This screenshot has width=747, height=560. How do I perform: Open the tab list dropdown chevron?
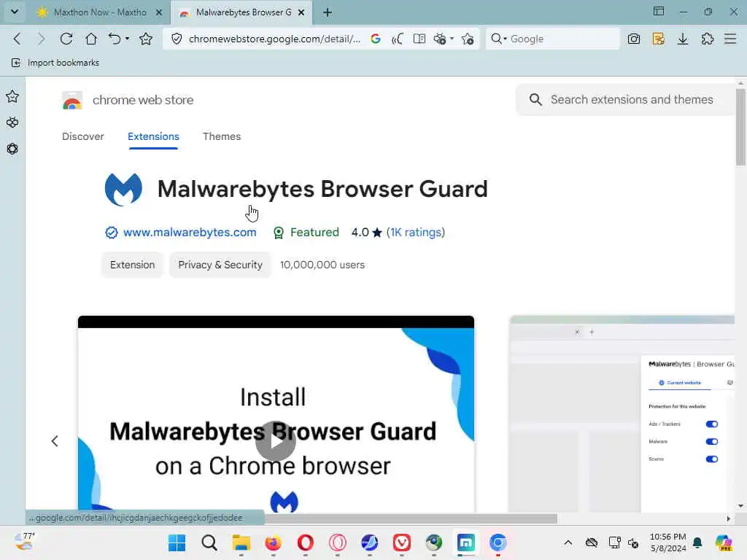point(15,12)
